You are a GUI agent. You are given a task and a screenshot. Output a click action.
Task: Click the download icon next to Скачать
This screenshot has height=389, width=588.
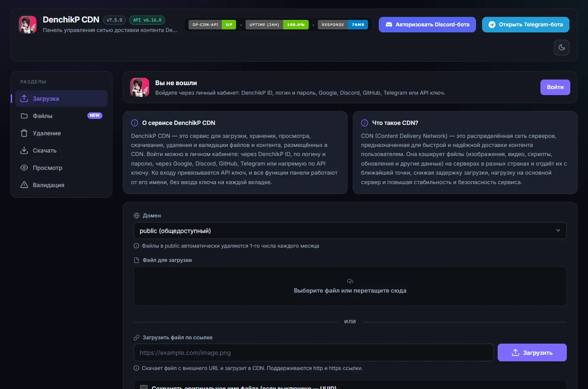click(24, 150)
